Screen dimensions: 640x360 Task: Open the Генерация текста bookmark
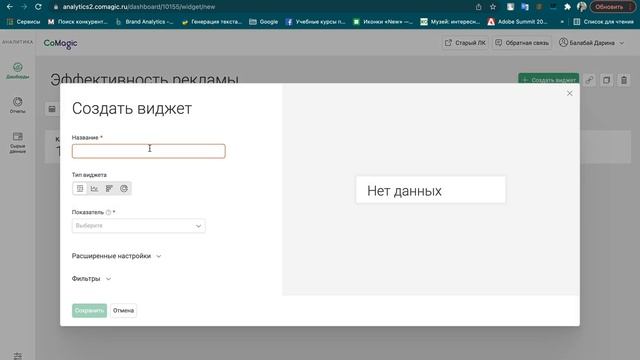point(212,22)
